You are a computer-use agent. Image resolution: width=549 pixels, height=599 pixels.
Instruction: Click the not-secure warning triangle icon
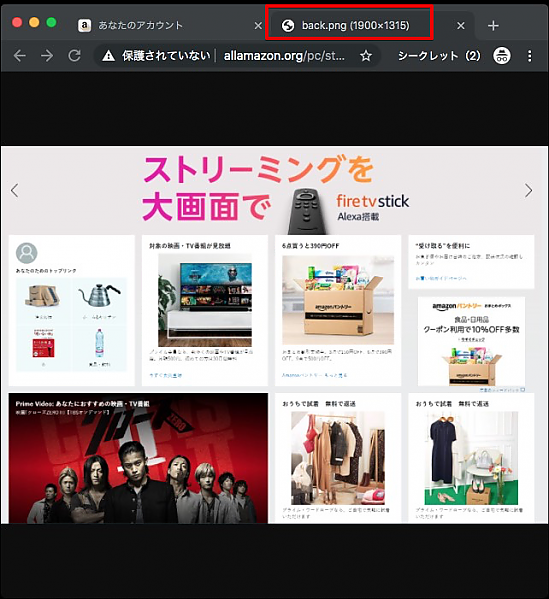click(x=109, y=56)
